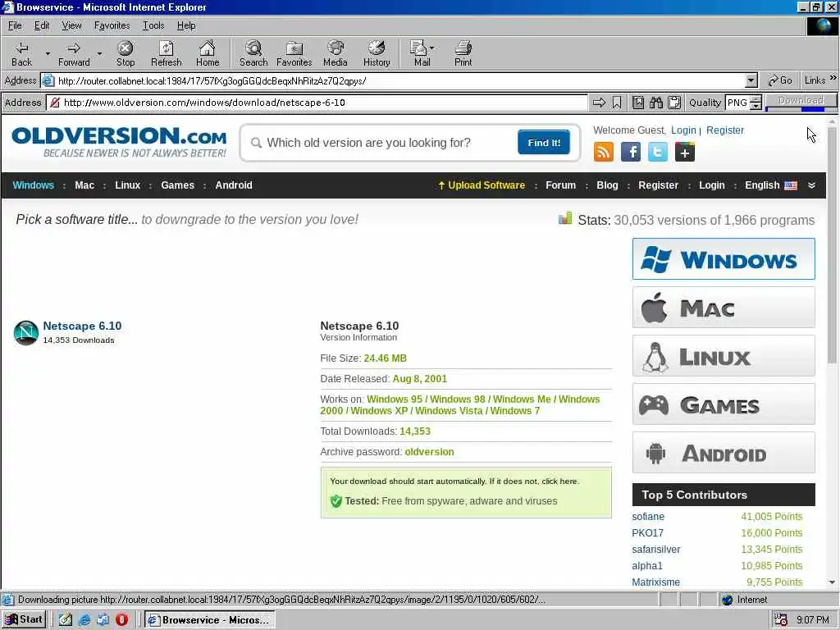This screenshot has height=630, width=840.
Task: Click the Browservice bookmarks page icon
Action: point(638,103)
